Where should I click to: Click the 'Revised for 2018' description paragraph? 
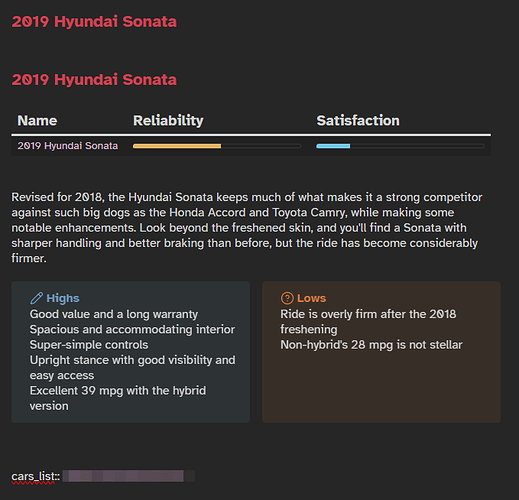[x=247, y=228]
